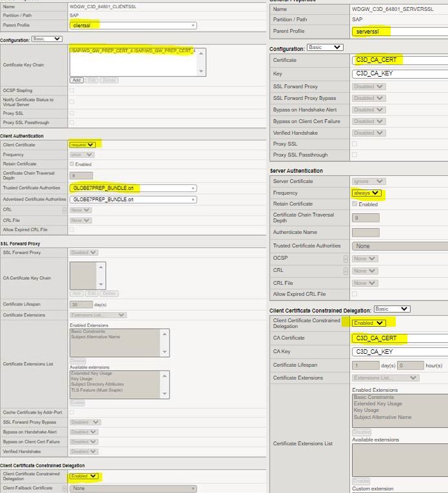
Task: Toggle the Retain Certificate Enabled checkbox in Client Authentication
Action: coord(72,164)
